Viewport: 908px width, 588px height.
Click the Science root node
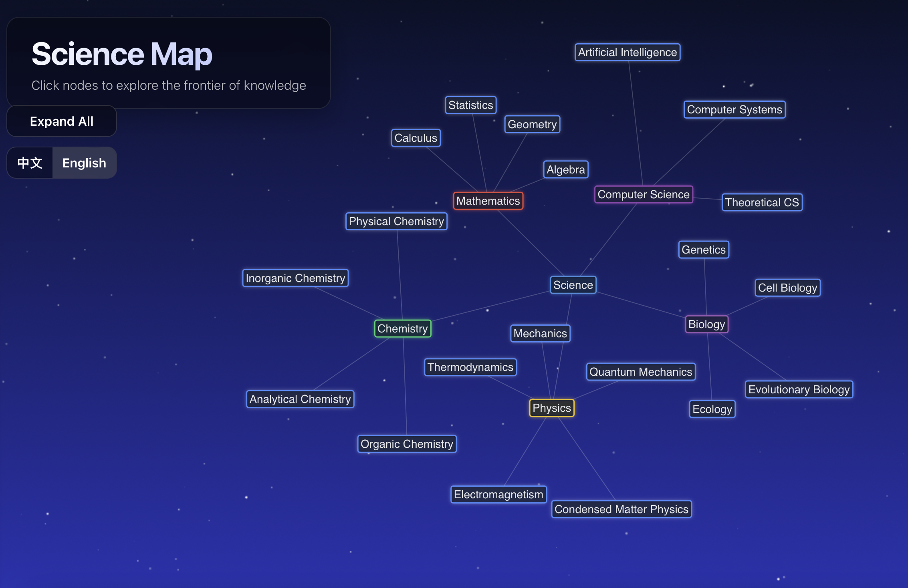tap(573, 285)
